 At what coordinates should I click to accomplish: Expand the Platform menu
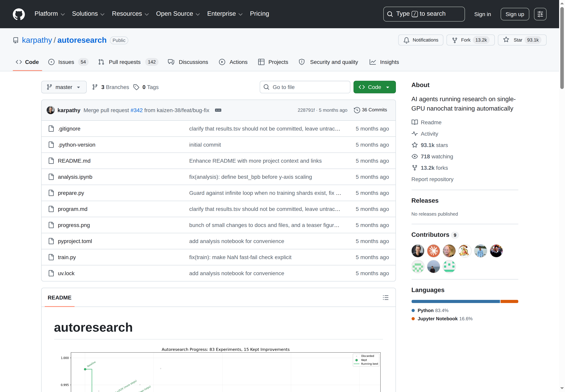click(50, 14)
